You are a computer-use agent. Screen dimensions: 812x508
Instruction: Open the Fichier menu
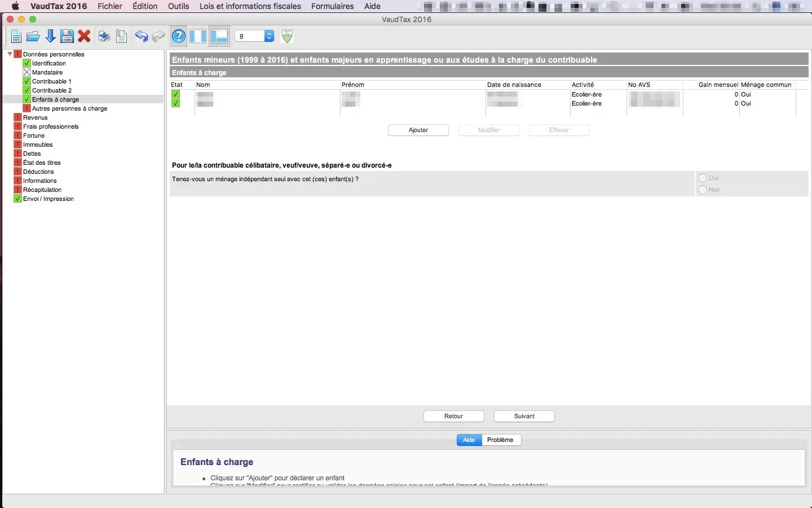click(x=110, y=6)
